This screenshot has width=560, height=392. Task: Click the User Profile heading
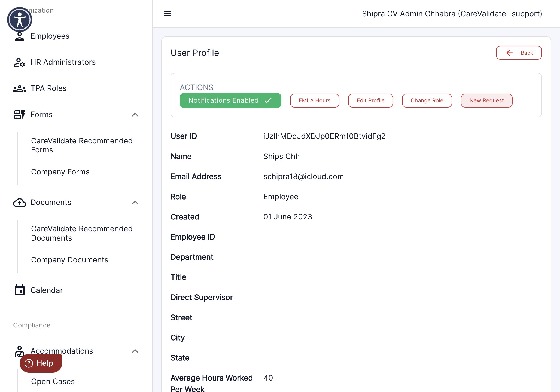coord(195,53)
